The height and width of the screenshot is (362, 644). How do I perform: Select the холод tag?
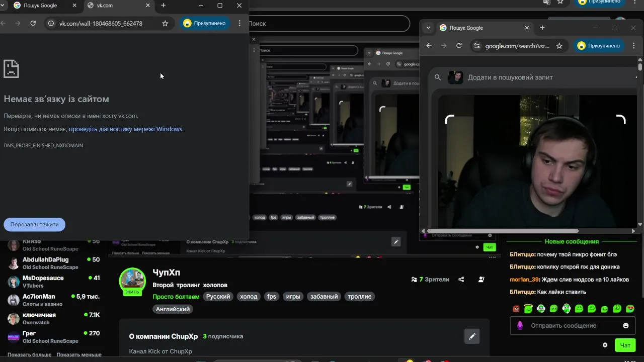(x=249, y=297)
